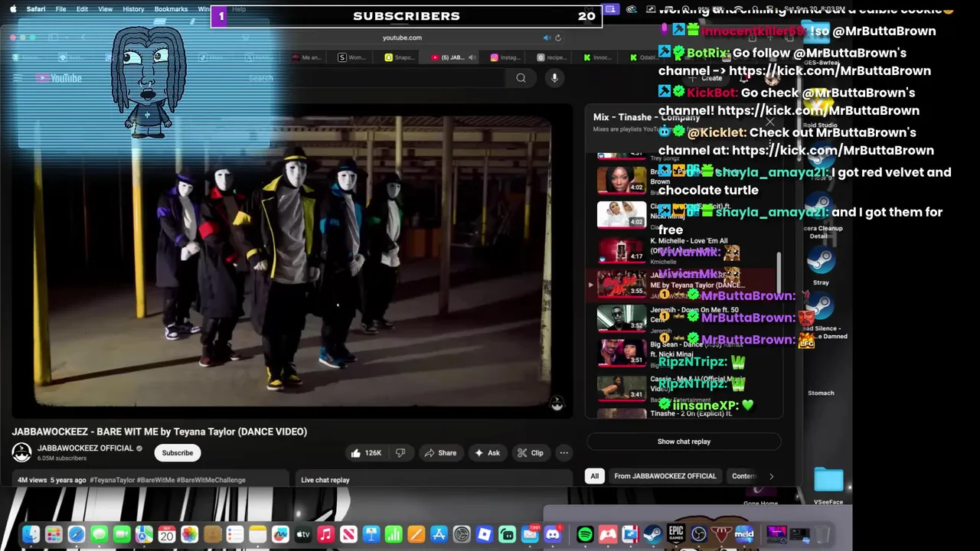The height and width of the screenshot is (551, 980).
Task: Dislike the JABBAWOCKEEZ video
Action: 400,453
